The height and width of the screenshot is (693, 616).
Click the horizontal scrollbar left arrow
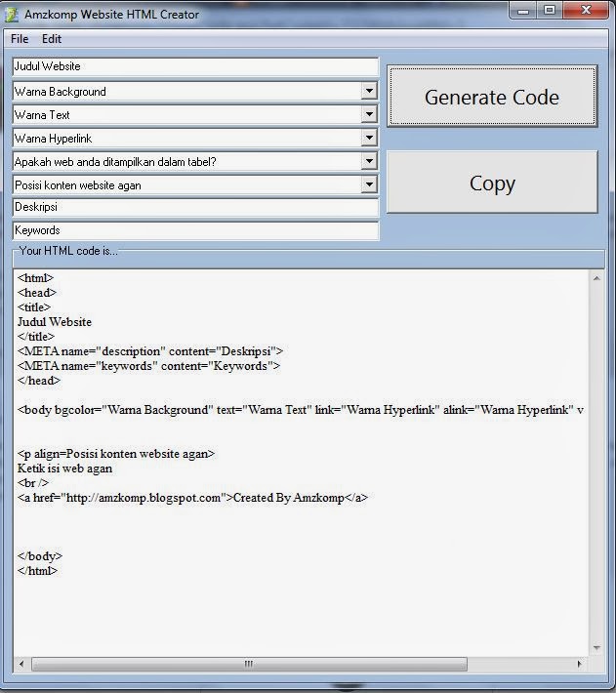coord(21,664)
